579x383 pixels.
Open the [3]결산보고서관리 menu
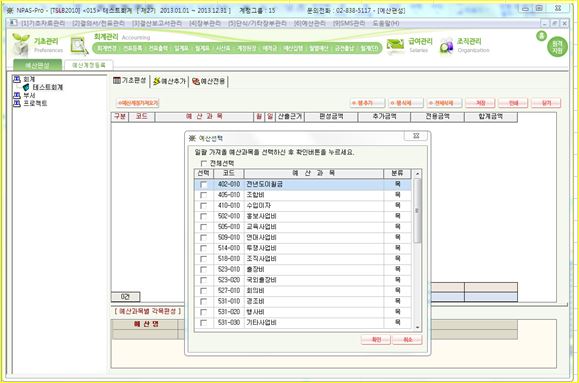(157, 23)
